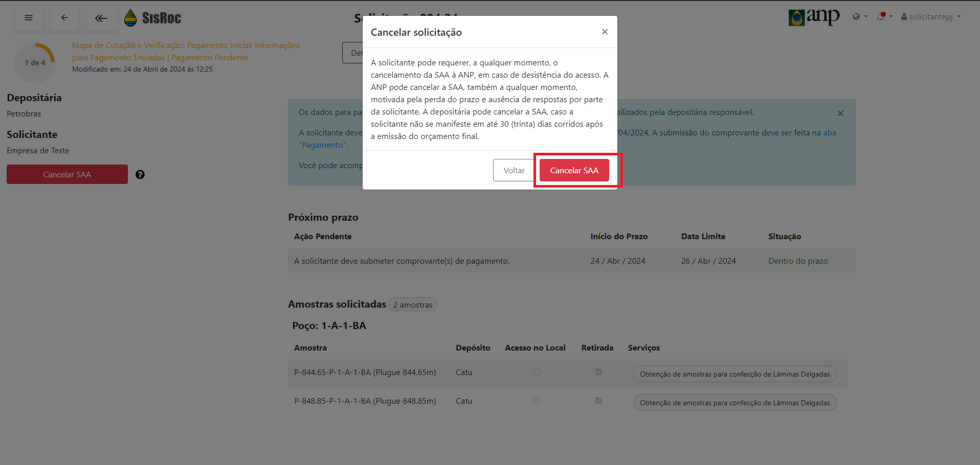Click the double-arrow return icon

click(x=101, y=18)
